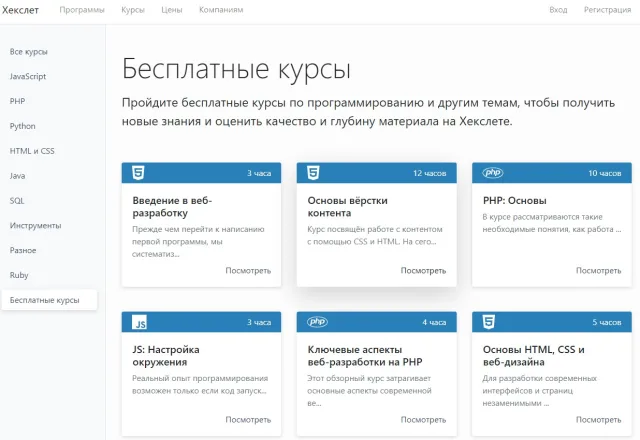Click Посмотреть on Основы вёрстки контента card
Viewport: 640px width, 440px height.
[423, 271]
